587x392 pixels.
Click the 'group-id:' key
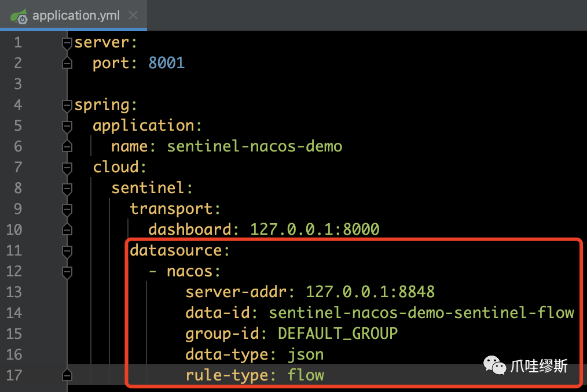226,334
